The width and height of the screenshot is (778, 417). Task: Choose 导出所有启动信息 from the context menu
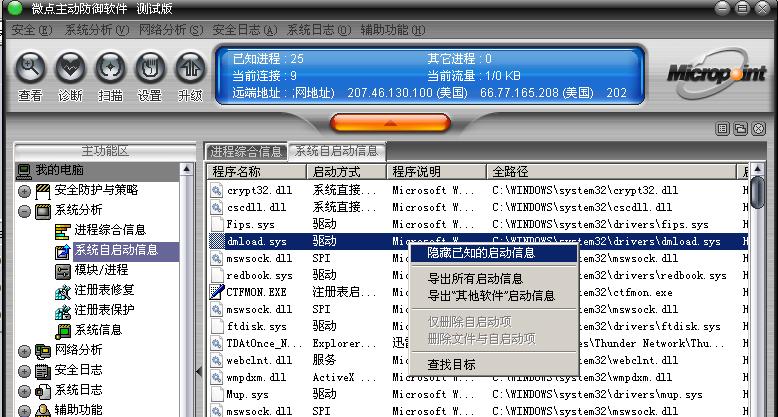pos(494,279)
